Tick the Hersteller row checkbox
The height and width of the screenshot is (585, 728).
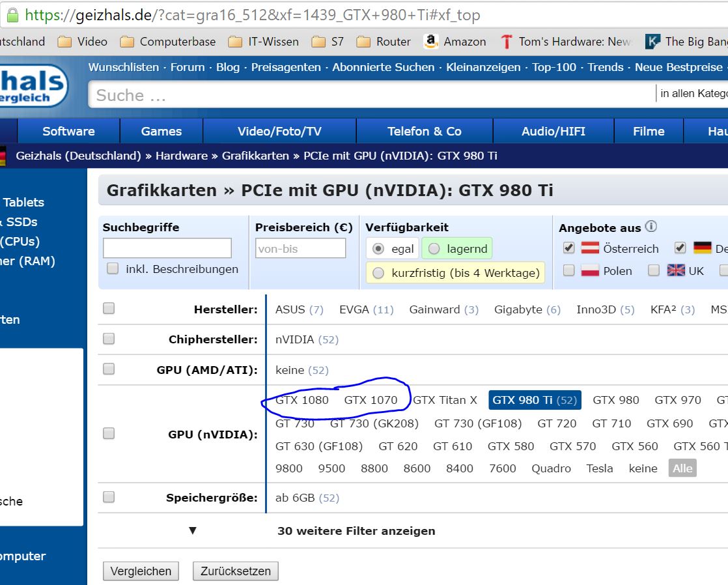(109, 309)
